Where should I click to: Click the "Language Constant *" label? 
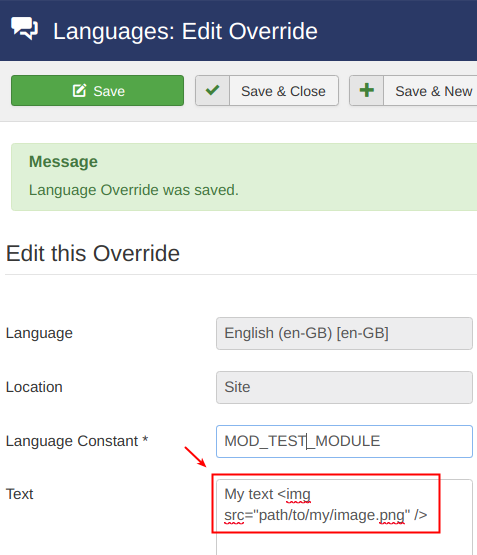coord(77,441)
